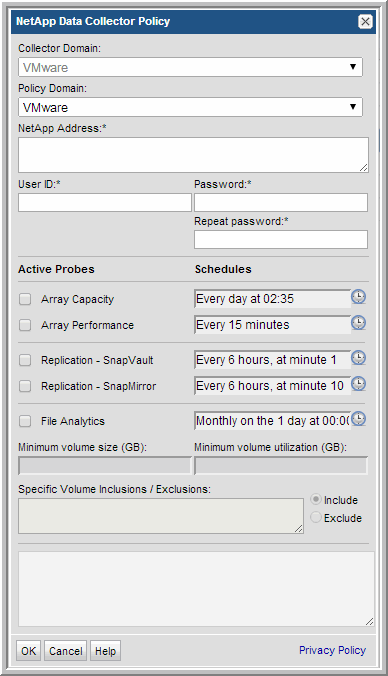Select the Include radio button
Image resolution: width=388 pixels, height=676 pixels.
(316, 500)
